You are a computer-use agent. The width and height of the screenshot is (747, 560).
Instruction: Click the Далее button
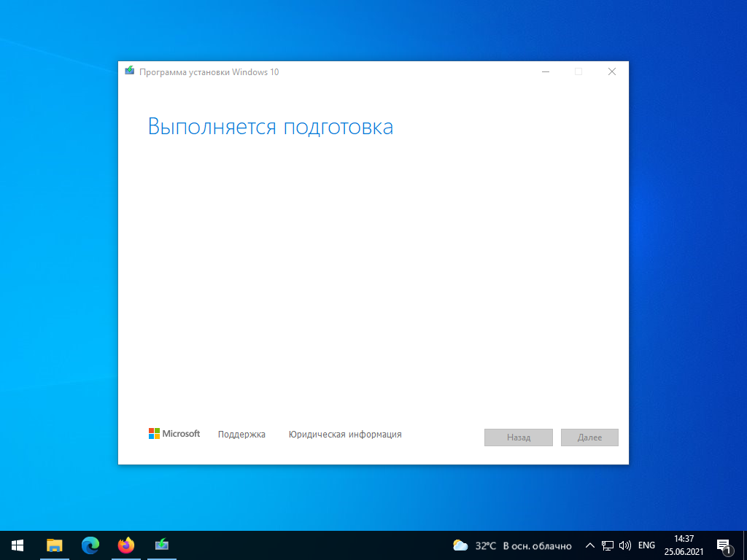point(589,437)
